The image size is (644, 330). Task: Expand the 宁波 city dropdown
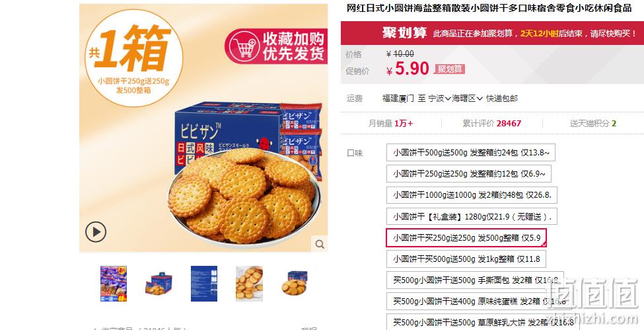439,99
